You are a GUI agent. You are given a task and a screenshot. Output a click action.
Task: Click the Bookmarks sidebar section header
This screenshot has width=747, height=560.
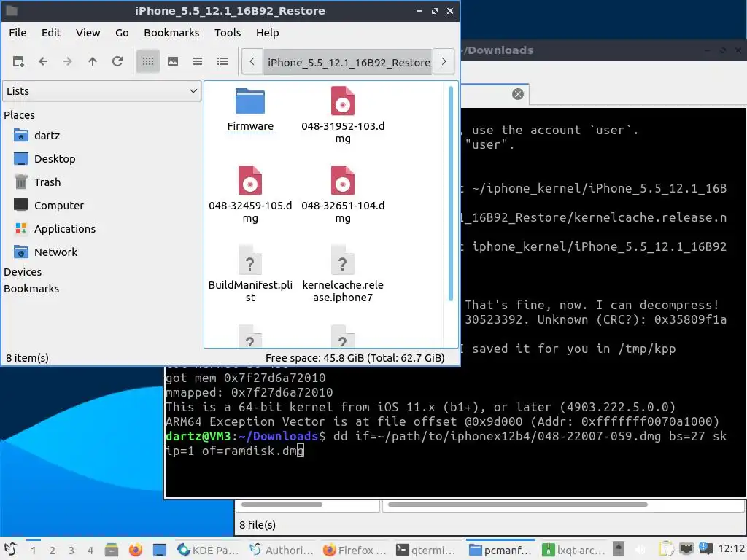(31, 289)
